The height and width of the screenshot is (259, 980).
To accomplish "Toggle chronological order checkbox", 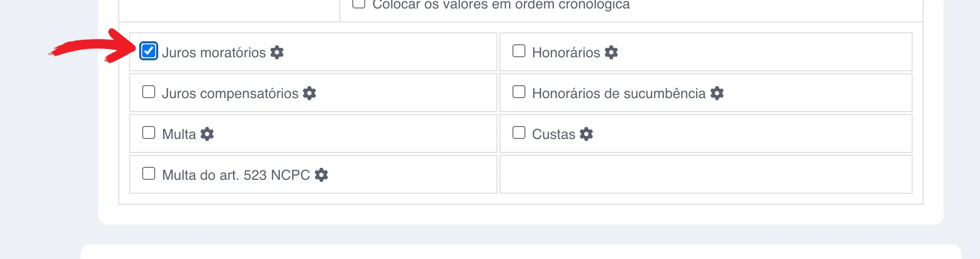I will tap(359, 4).
